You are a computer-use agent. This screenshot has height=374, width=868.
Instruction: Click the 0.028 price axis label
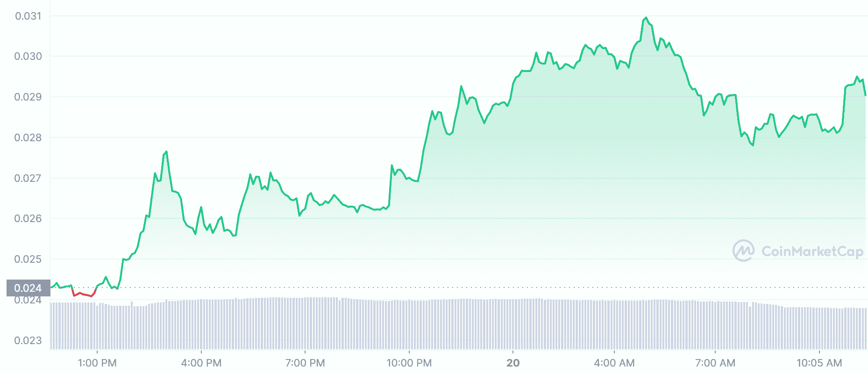point(28,137)
